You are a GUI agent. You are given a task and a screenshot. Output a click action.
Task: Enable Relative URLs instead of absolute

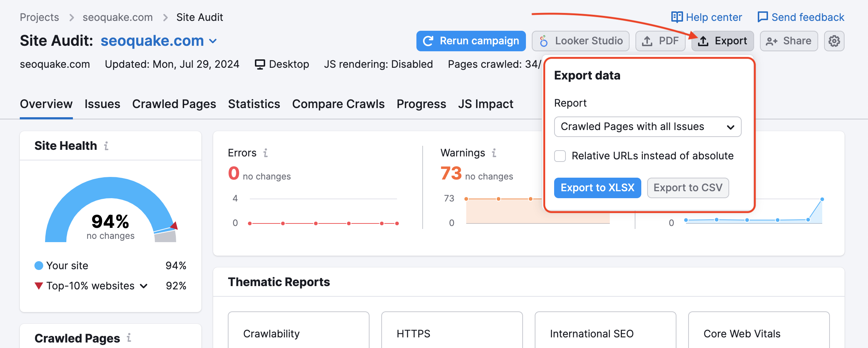pos(560,156)
